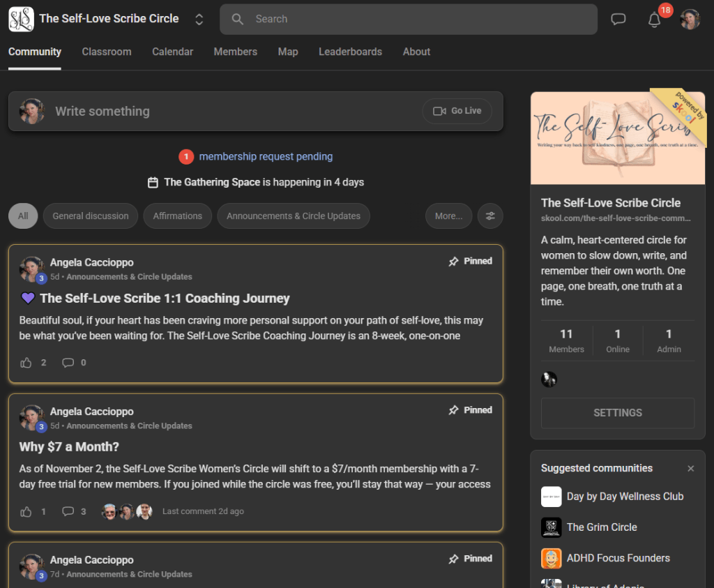The height and width of the screenshot is (588, 714).
Task: Open the notifications bell
Action: click(x=654, y=20)
